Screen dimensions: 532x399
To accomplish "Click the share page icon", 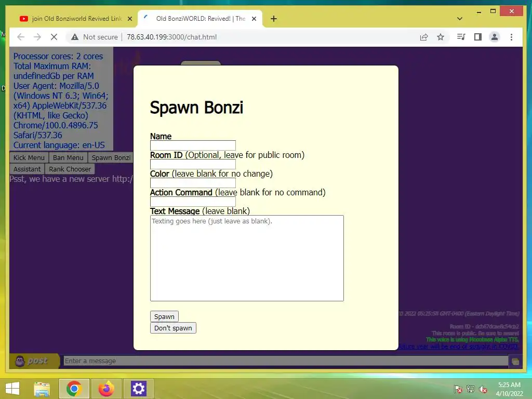I will 424,37.
